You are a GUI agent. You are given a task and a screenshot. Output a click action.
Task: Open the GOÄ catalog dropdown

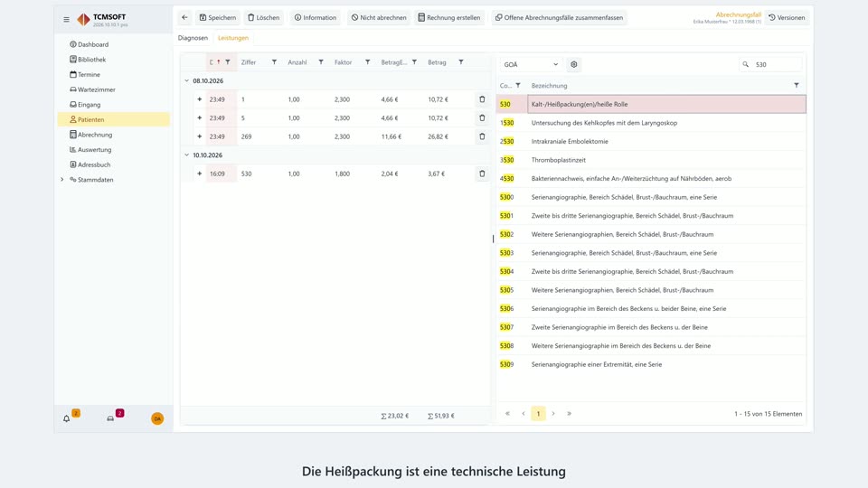531,64
